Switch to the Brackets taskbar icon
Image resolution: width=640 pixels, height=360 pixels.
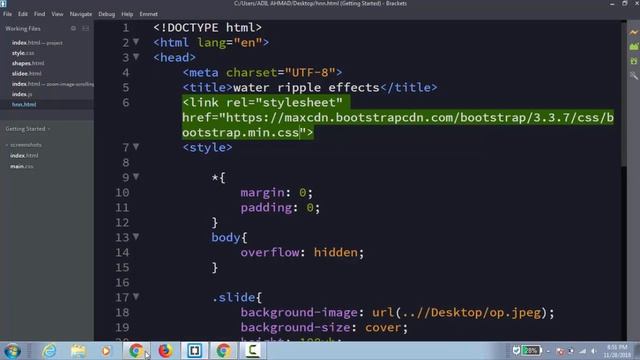[194, 351]
